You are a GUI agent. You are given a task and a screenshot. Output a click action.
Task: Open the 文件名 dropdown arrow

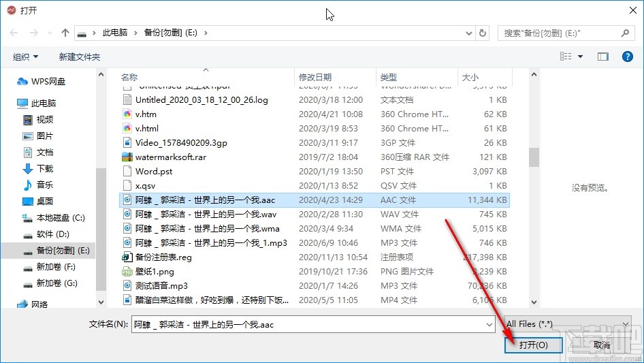489,324
